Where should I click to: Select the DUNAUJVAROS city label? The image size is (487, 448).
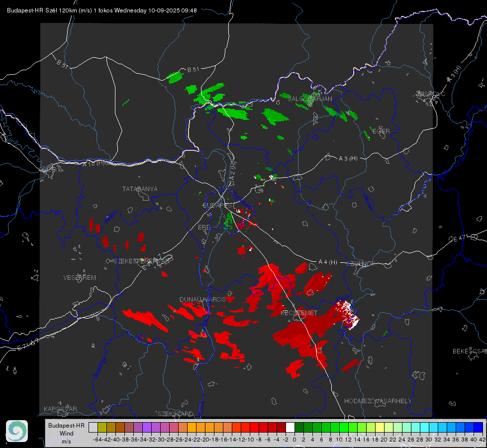pyautogui.click(x=202, y=299)
